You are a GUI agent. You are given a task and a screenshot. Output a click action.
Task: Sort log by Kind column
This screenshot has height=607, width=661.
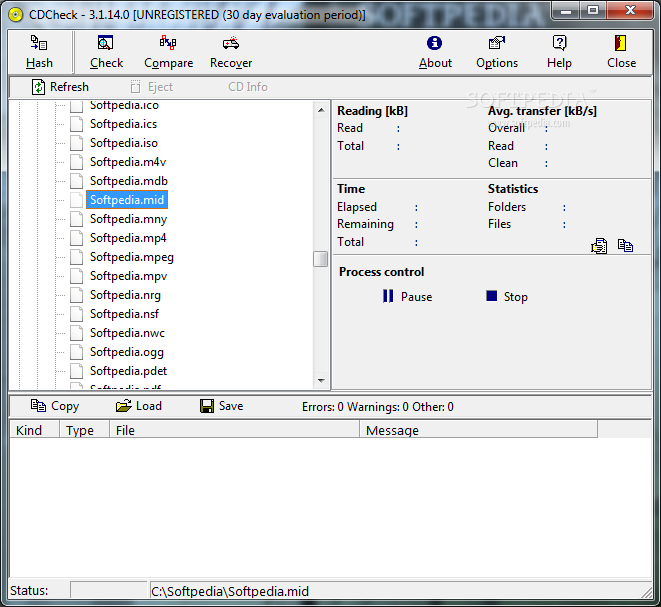click(34, 430)
